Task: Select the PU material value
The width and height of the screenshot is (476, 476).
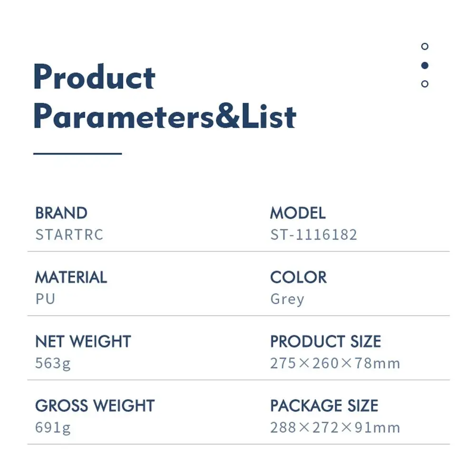Action: point(45,299)
